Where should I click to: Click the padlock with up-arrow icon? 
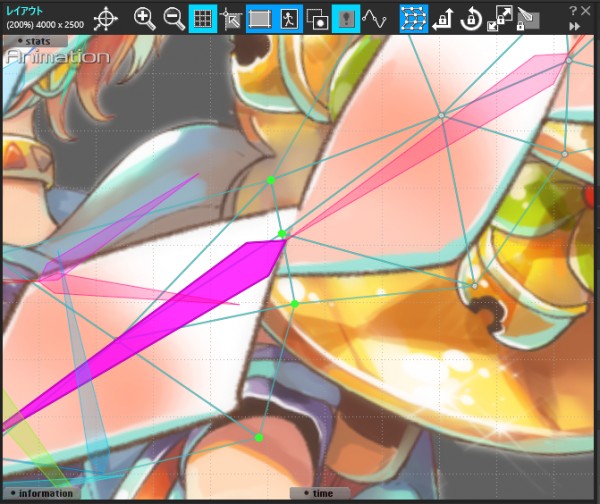[x=441, y=18]
